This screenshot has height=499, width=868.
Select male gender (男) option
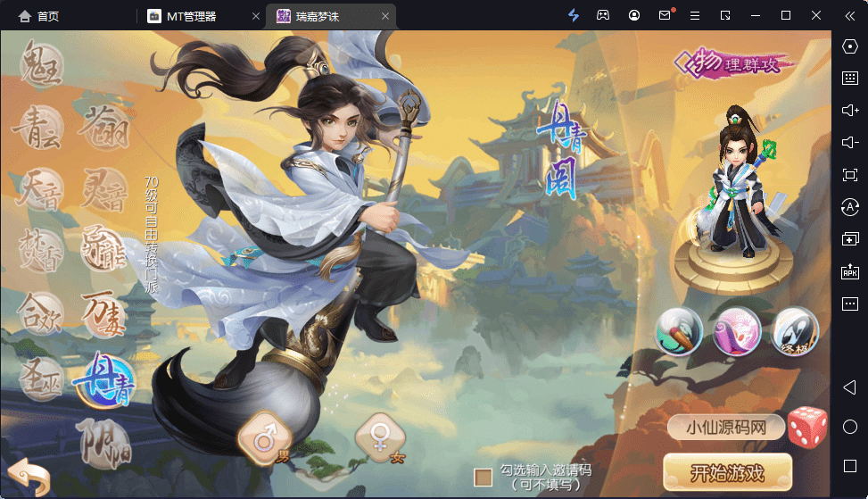pos(266,438)
